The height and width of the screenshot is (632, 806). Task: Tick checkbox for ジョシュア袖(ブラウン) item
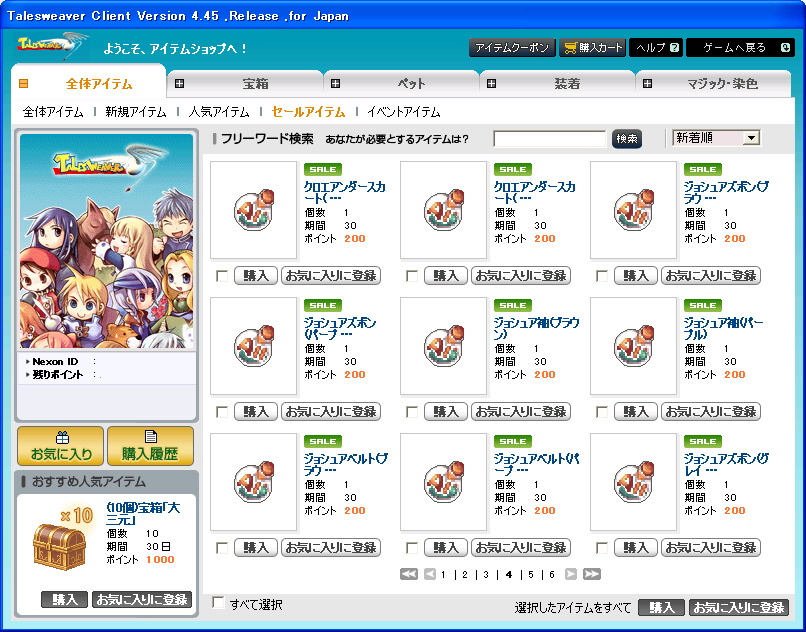(412, 412)
